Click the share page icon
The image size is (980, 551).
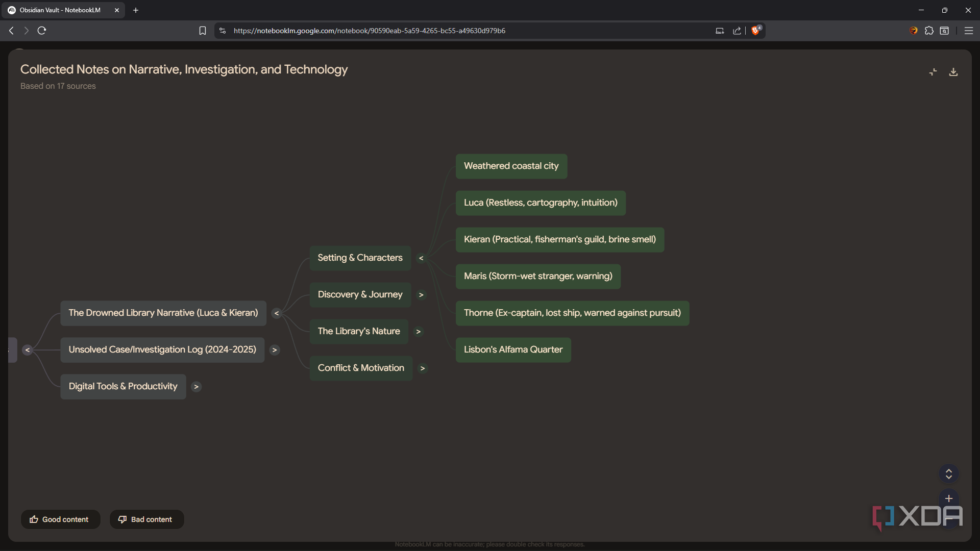click(x=737, y=31)
